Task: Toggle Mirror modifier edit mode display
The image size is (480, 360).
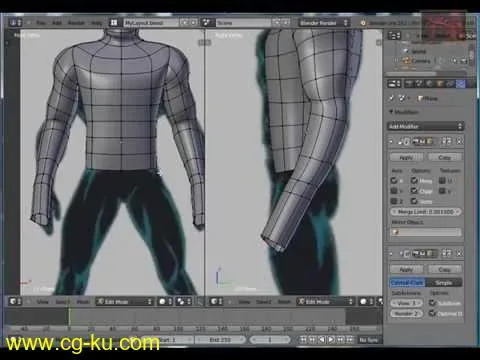Action: 430,141
